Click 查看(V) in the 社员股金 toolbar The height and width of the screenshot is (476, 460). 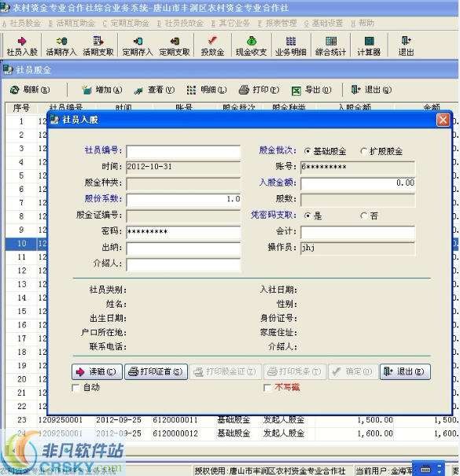(154, 90)
